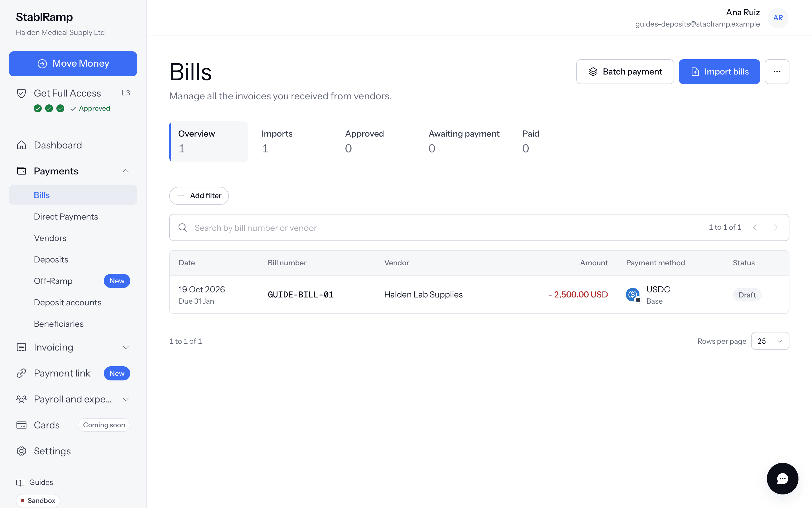Open Direct Payments in the sidebar
Screen dimensions: 812x508
pos(66,216)
